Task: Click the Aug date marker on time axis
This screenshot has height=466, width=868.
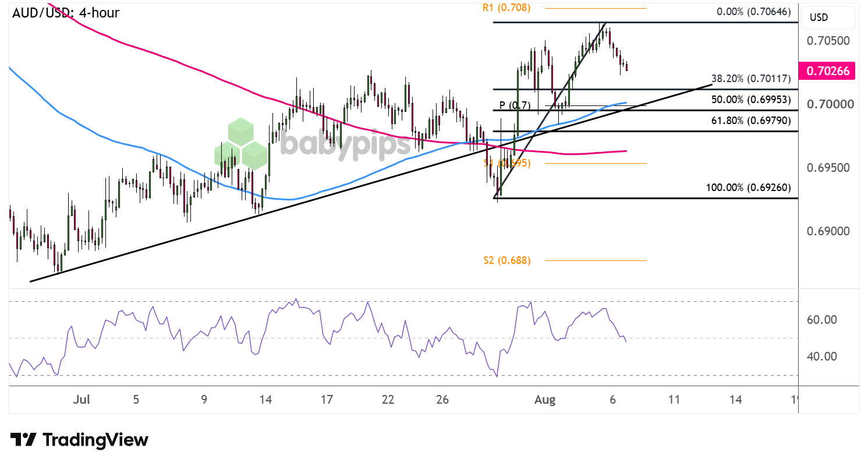Action: click(545, 400)
